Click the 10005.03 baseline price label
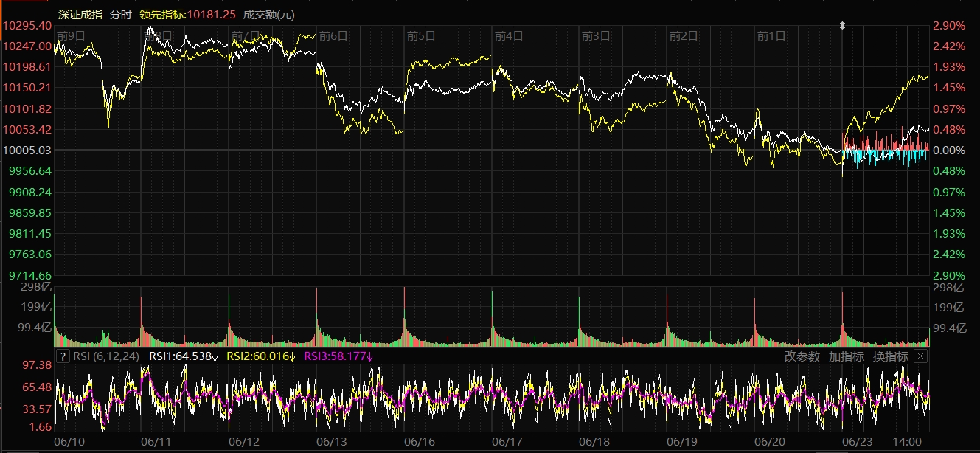This screenshot has height=453, width=980. click(27, 150)
